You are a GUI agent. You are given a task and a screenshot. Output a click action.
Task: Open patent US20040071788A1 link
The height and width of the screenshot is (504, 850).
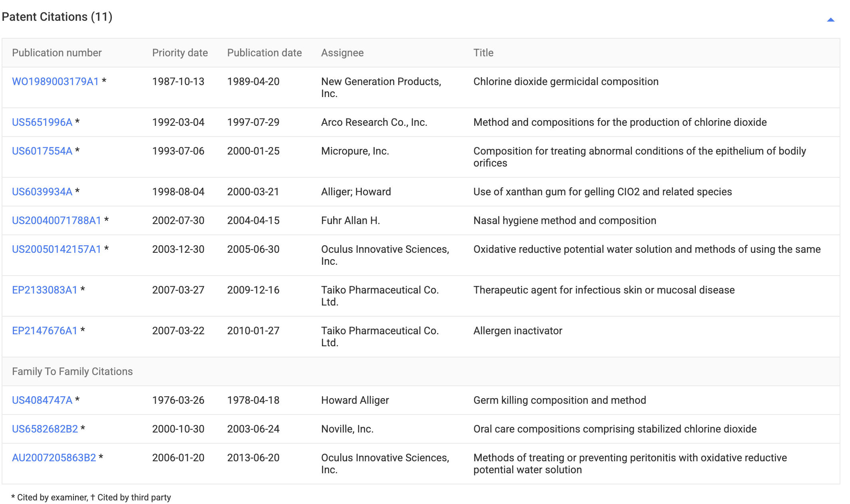click(x=56, y=220)
